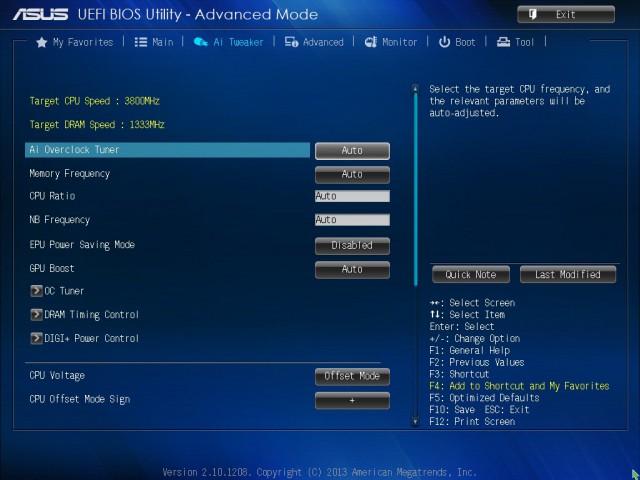Image resolution: width=640 pixels, height=480 pixels.
Task: Switch to the Main tab
Action: (154, 42)
